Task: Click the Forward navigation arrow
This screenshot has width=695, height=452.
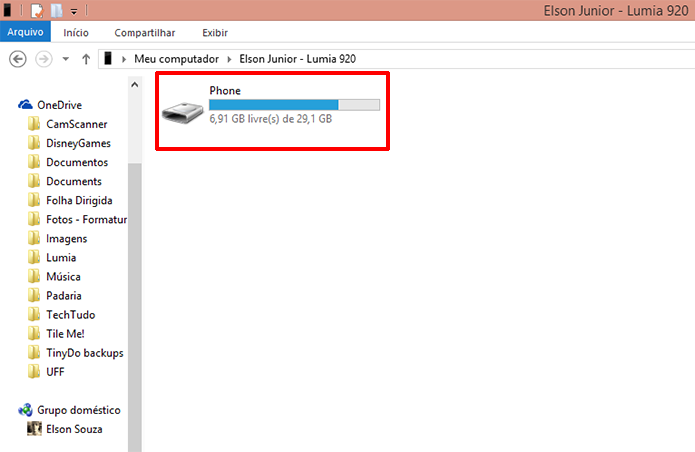Action: point(43,59)
